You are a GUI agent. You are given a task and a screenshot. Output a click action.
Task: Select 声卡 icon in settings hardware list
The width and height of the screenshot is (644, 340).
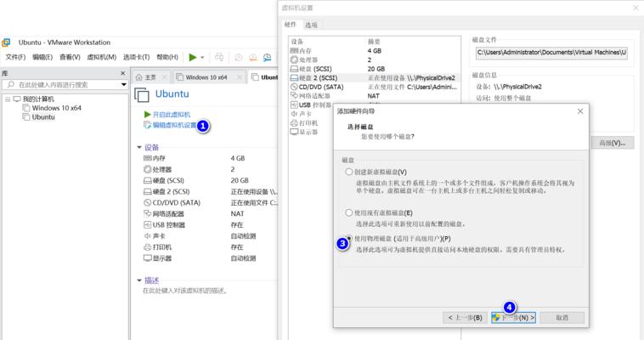(x=294, y=114)
